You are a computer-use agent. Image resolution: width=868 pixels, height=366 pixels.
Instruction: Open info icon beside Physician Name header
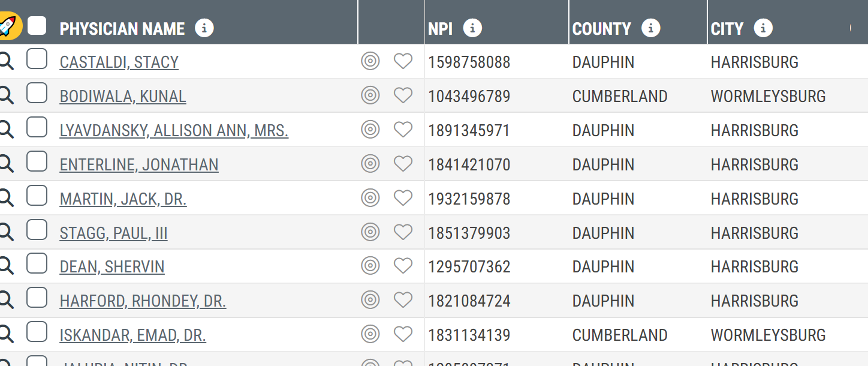(x=204, y=28)
